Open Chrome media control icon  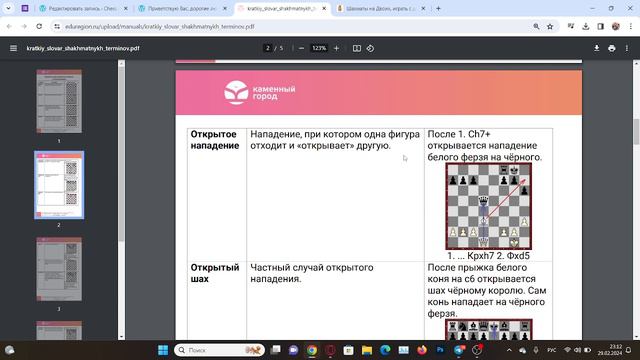tap(571, 26)
